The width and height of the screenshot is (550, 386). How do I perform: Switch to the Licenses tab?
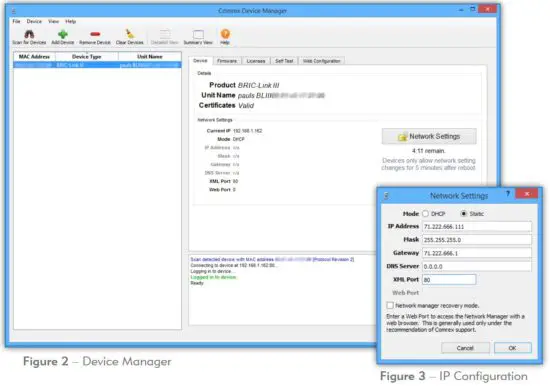256,61
